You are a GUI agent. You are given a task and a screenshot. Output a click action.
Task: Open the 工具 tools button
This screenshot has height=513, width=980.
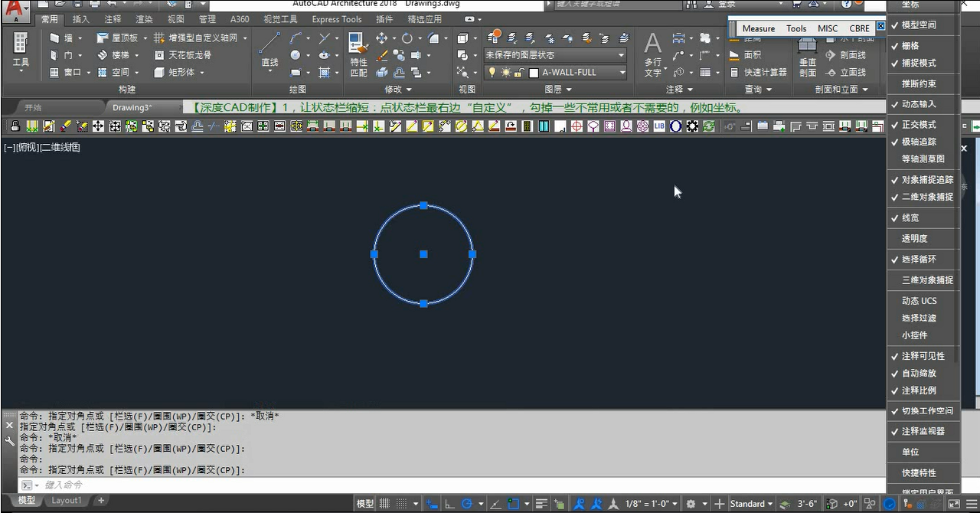[21, 52]
